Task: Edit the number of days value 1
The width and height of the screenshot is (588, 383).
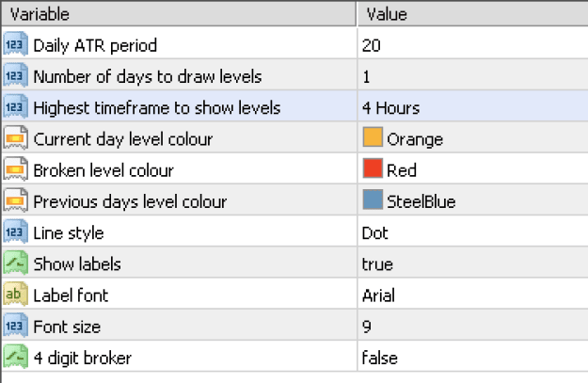Action: click(x=366, y=77)
